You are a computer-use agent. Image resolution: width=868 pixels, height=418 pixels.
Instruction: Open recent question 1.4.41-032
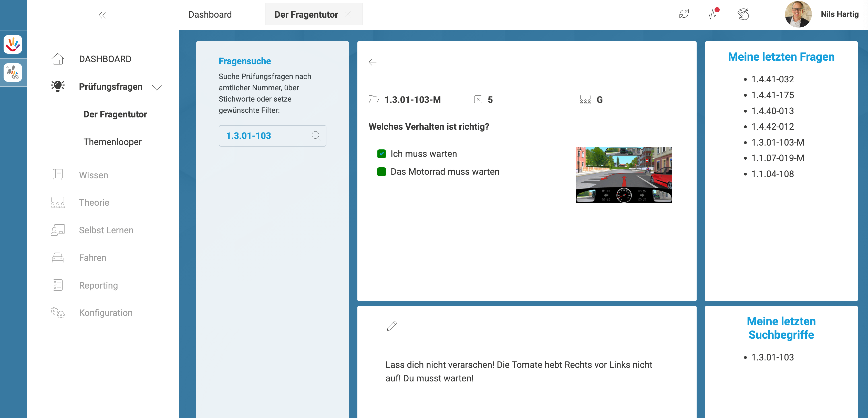click(772, 79)
